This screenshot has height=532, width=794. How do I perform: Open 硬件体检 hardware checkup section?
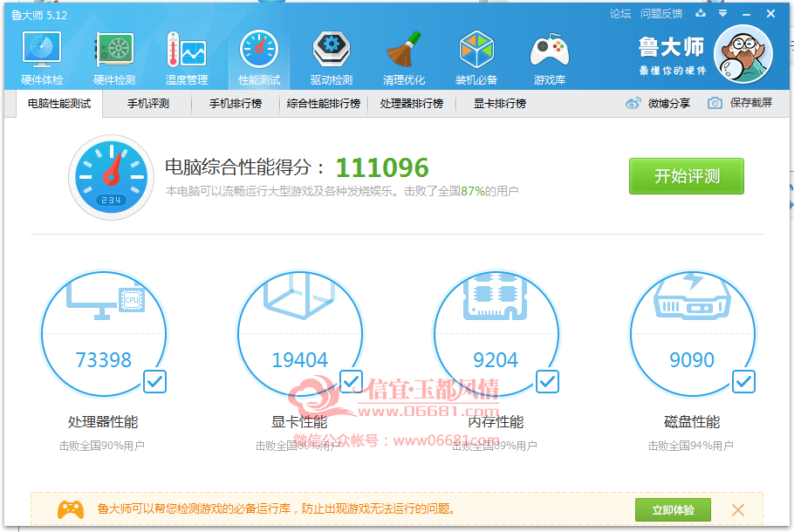click(x=42, y=58)
